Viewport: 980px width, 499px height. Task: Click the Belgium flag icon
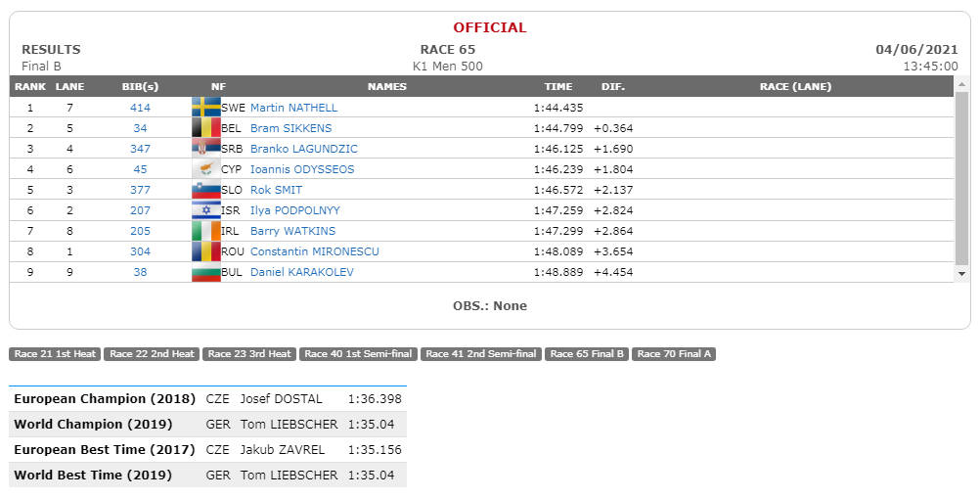206,128
